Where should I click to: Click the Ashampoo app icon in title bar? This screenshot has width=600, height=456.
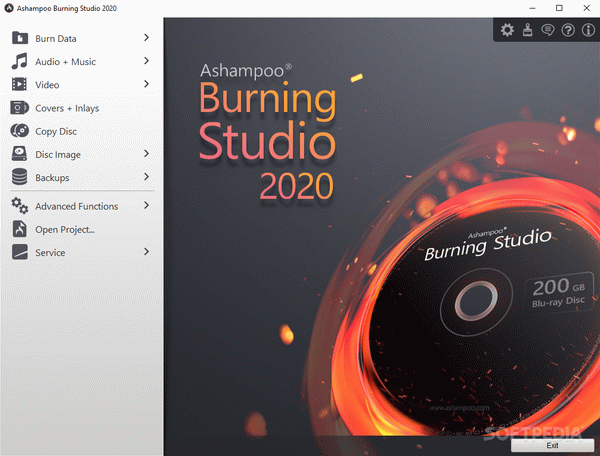[x=9, y=8]
